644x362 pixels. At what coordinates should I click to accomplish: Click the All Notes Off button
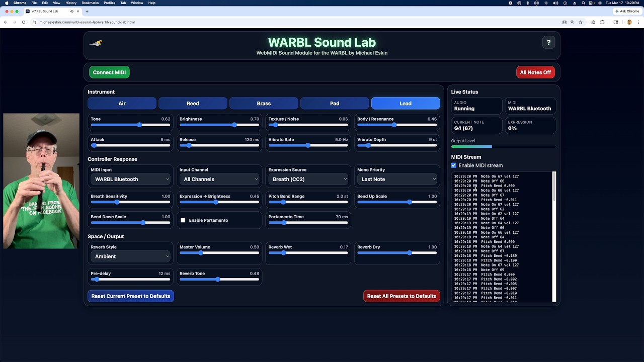point(535,72)
